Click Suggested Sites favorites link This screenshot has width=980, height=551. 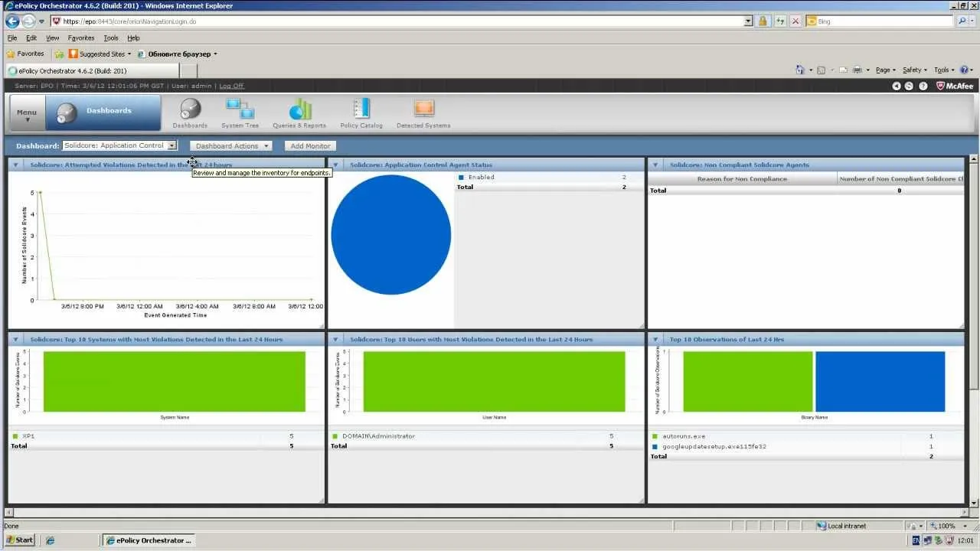[x=100, y=54]
